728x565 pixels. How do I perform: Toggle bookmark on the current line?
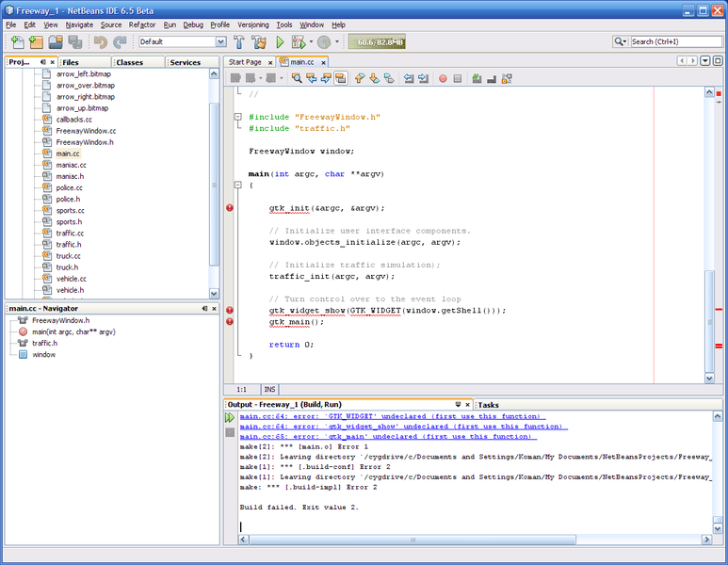tap(389, 78)
